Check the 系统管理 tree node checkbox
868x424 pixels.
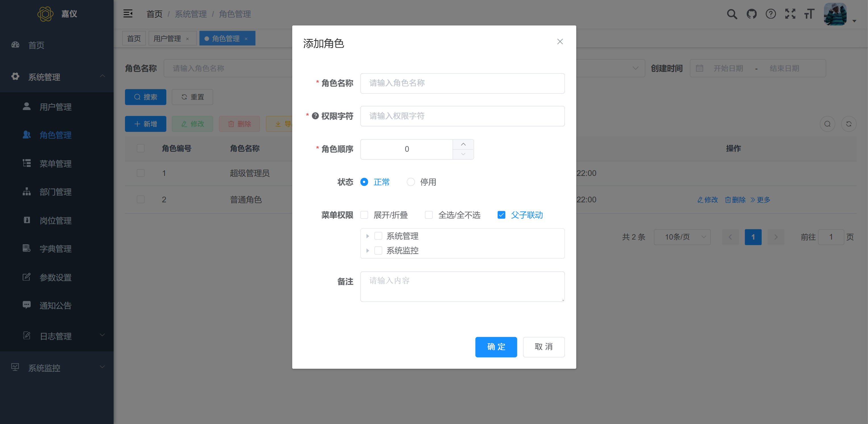click(378, 236)
